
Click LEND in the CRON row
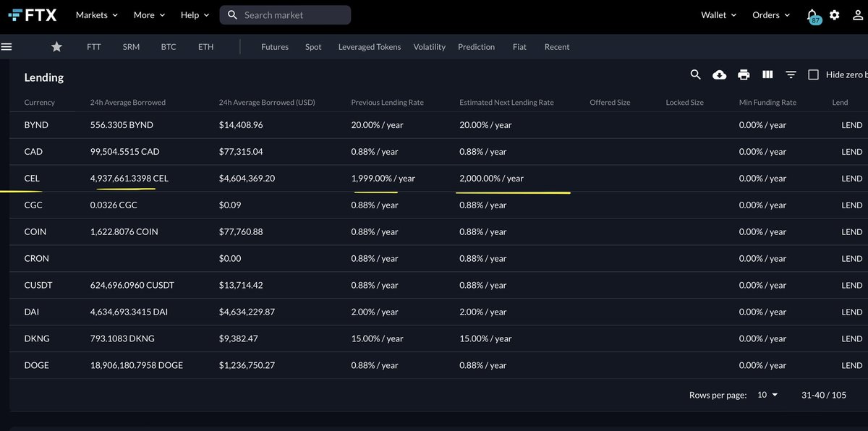click(x=852, y=259)
